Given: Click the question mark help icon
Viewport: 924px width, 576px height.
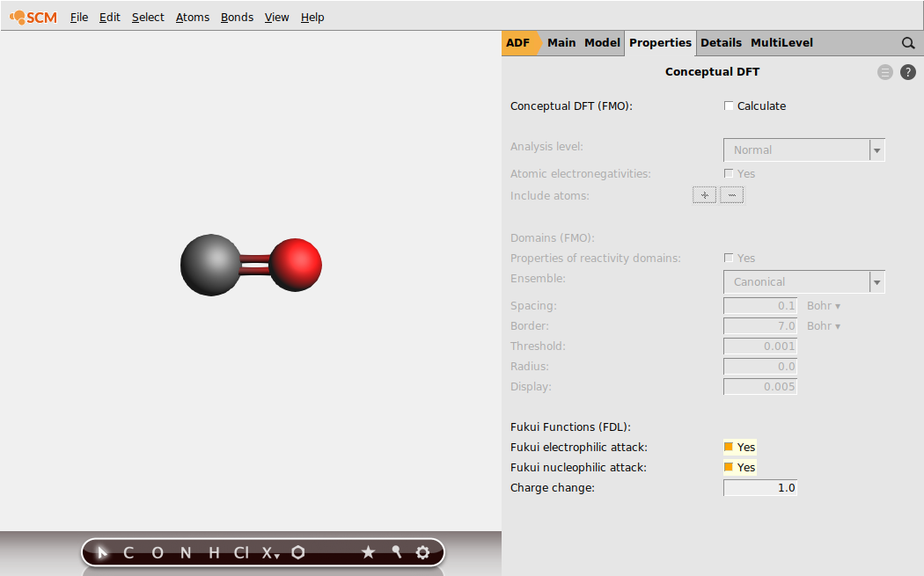Looking at the screenshot, I should (x=908, y=72).
